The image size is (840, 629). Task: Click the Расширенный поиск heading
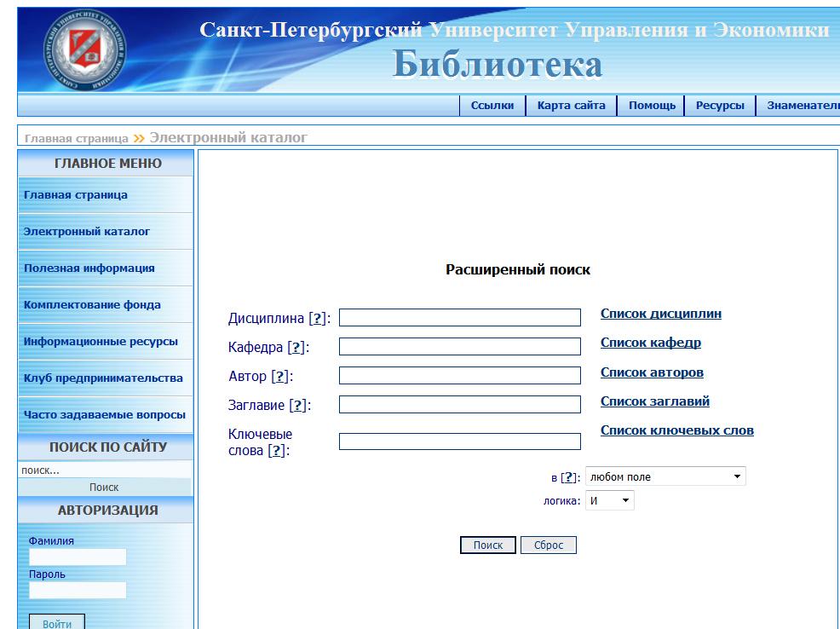pyautogui.click(x=517, y=269)
